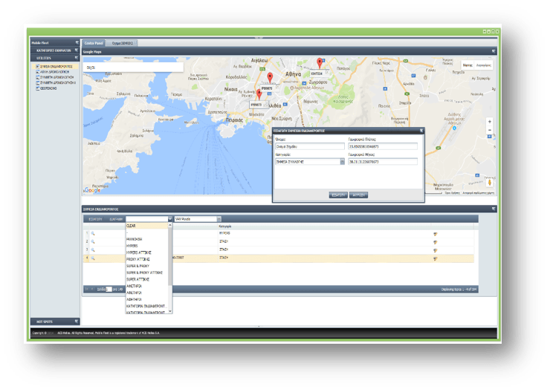Select fourth item in utilities tree
Screen dimensions: 550x392
(56, 82)
